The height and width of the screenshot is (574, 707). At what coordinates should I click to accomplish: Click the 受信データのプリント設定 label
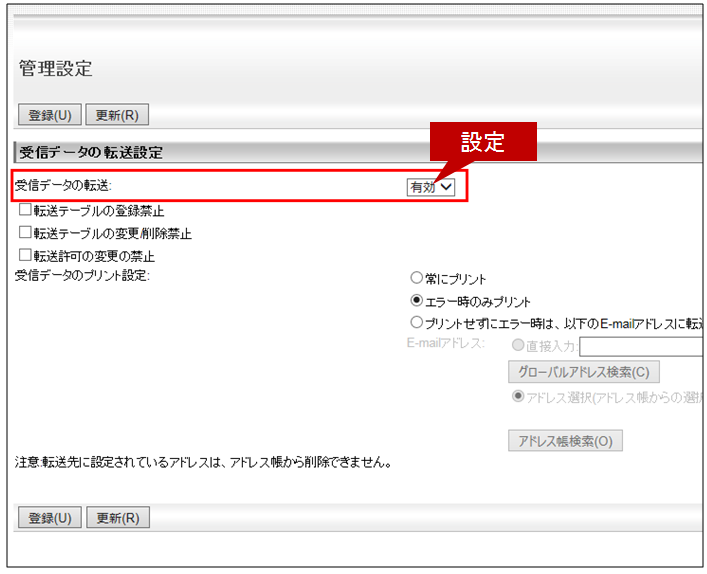(82, 275)
